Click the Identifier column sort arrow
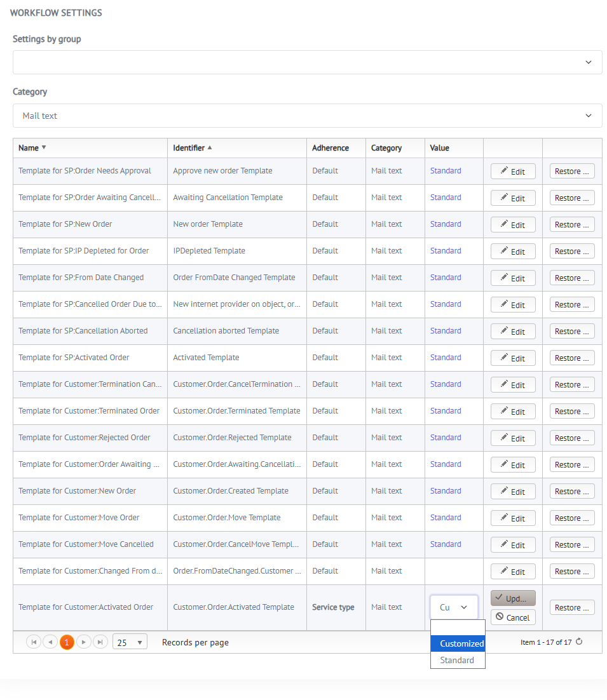Image resolution: width=607 pixels, height=700 pixels. (210, 147)
